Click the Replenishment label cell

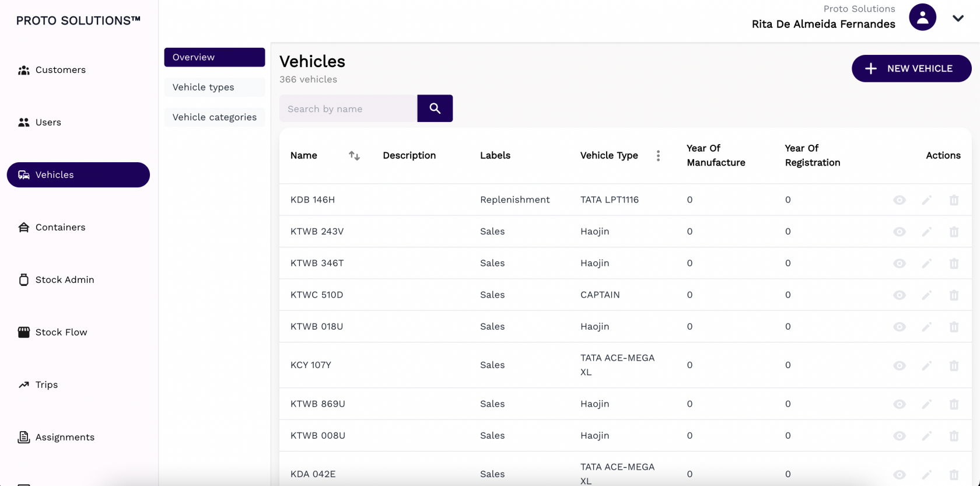pyautogui.click(x=514, y=200)
